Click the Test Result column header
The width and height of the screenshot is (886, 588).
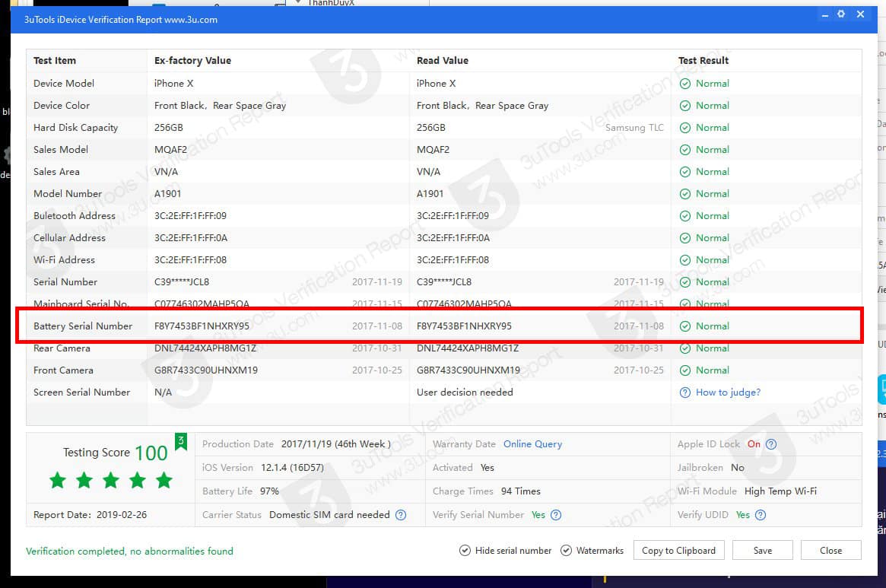tap(703, 61)
